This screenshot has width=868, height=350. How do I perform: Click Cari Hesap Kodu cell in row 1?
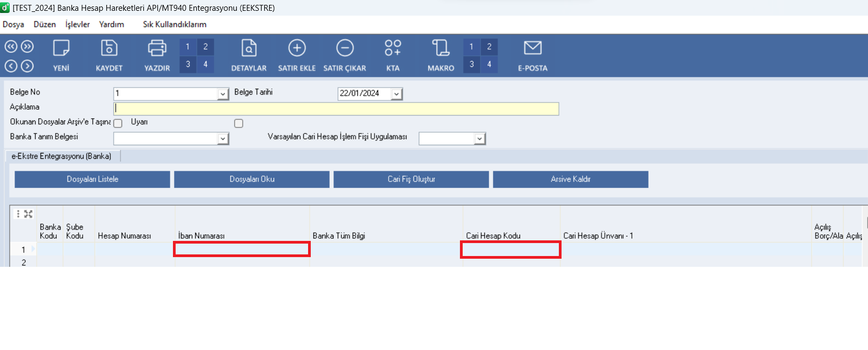[x=511, y=250]
